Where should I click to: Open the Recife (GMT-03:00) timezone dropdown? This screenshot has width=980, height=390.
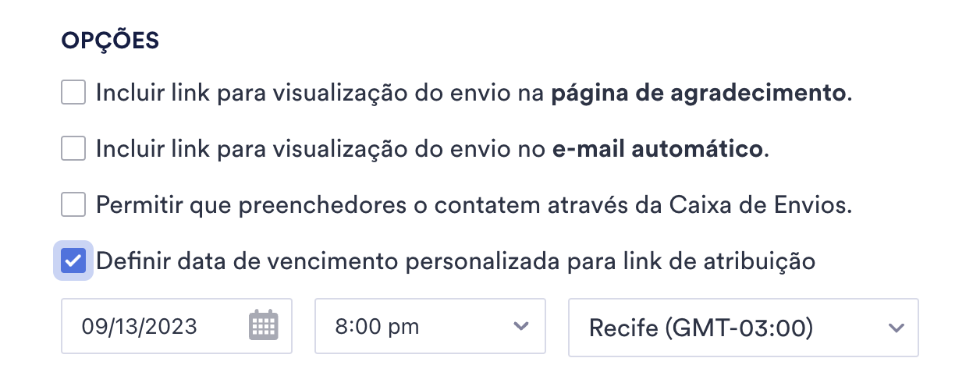[743, 328]
